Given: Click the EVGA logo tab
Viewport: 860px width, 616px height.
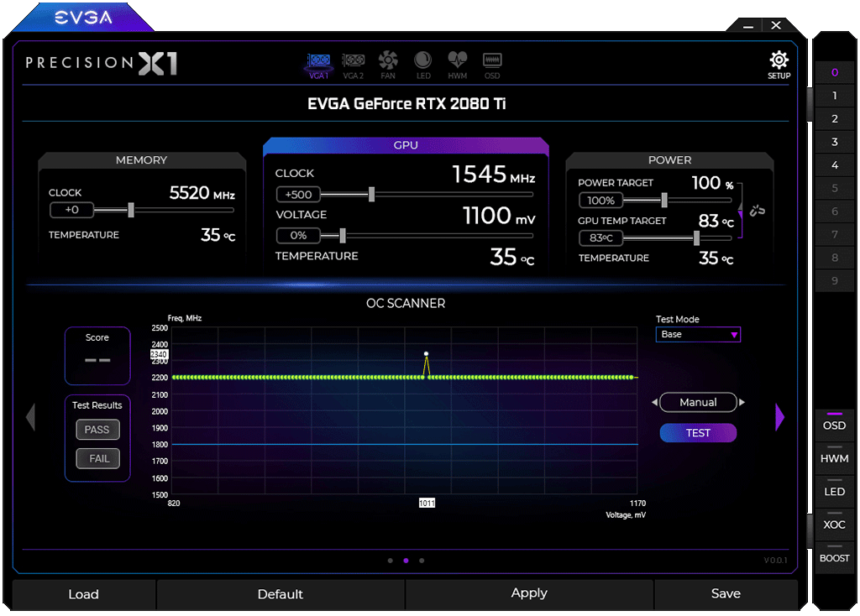Looking at the screenshot, I should [83, 18].
